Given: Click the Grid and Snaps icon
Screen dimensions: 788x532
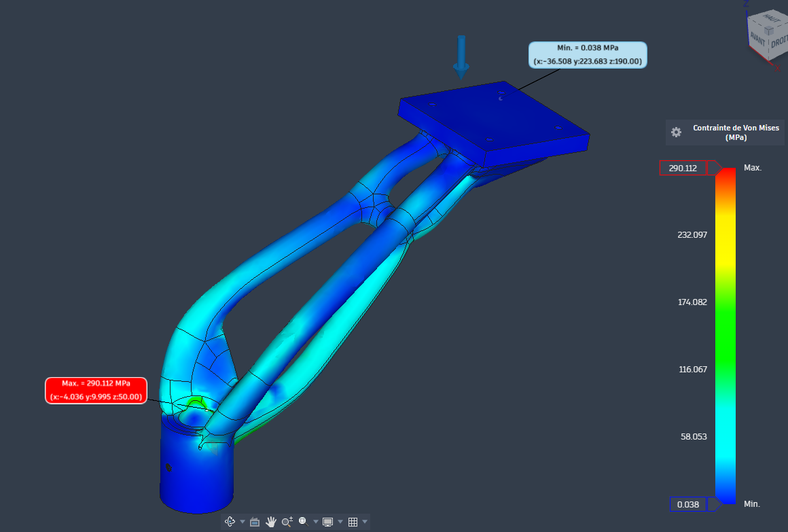Looking at the screenshot, I should pyautogui.click(x=353, y=522).
